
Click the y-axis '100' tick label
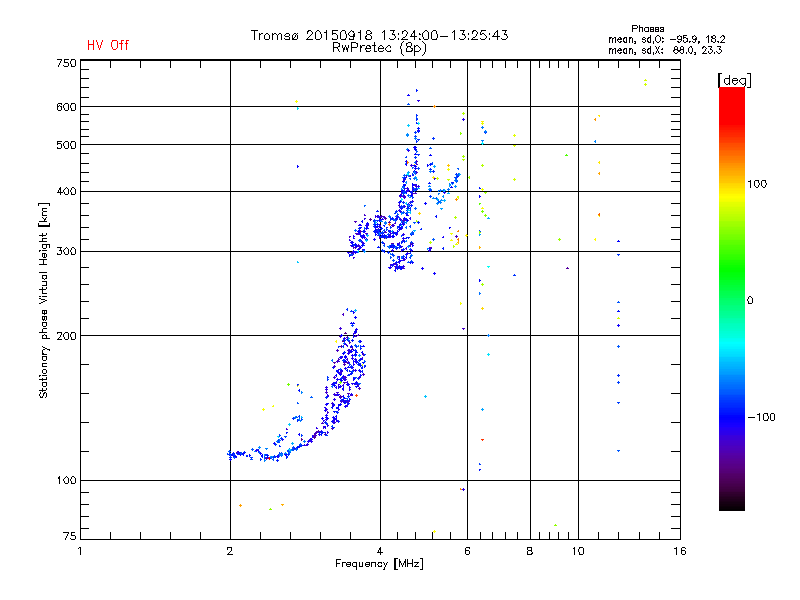(x=66, y=481)
